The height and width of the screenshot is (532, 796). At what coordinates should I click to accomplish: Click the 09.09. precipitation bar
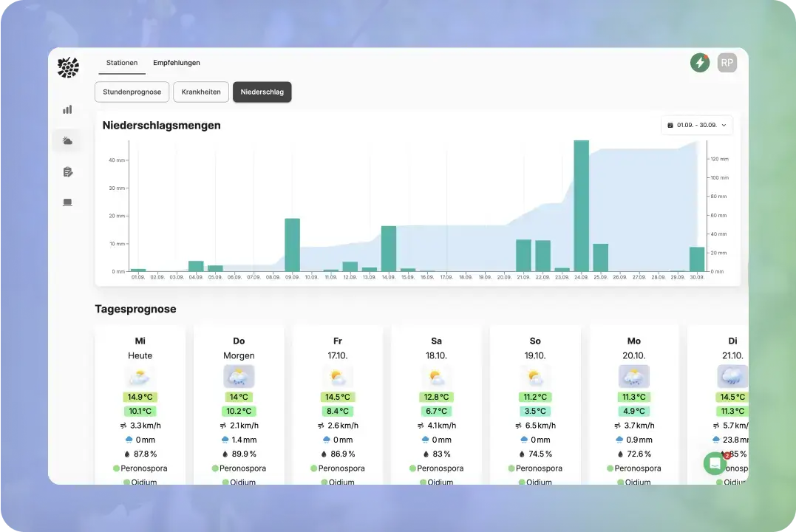click(292, 245)
